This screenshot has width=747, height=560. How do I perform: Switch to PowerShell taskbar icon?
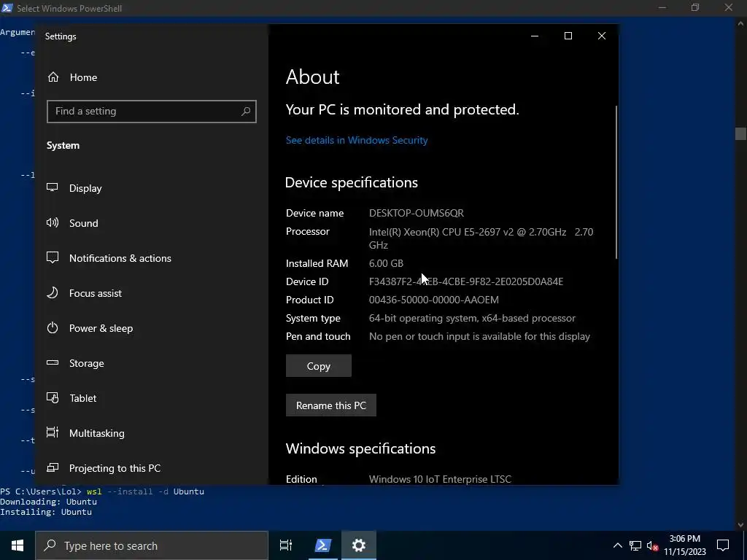322,545
